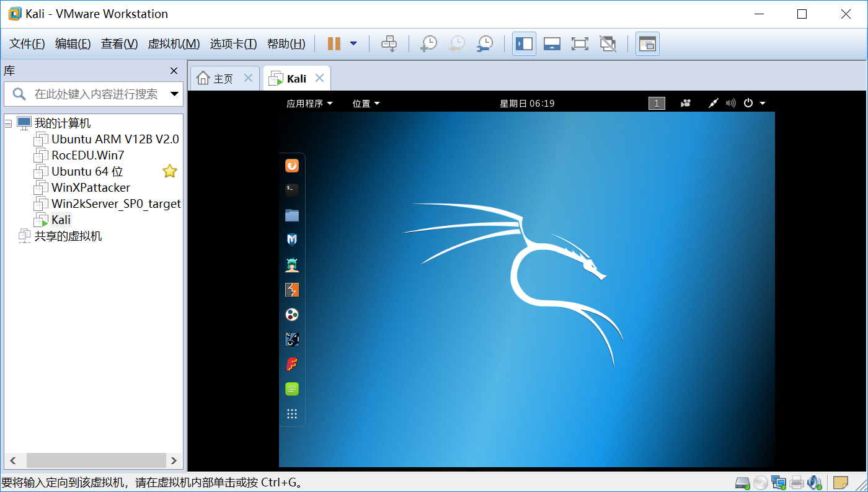Open the 文件(F) menu
Image resolution: width=868 pixels, height=492 pixels.
[x=27, y=43]
